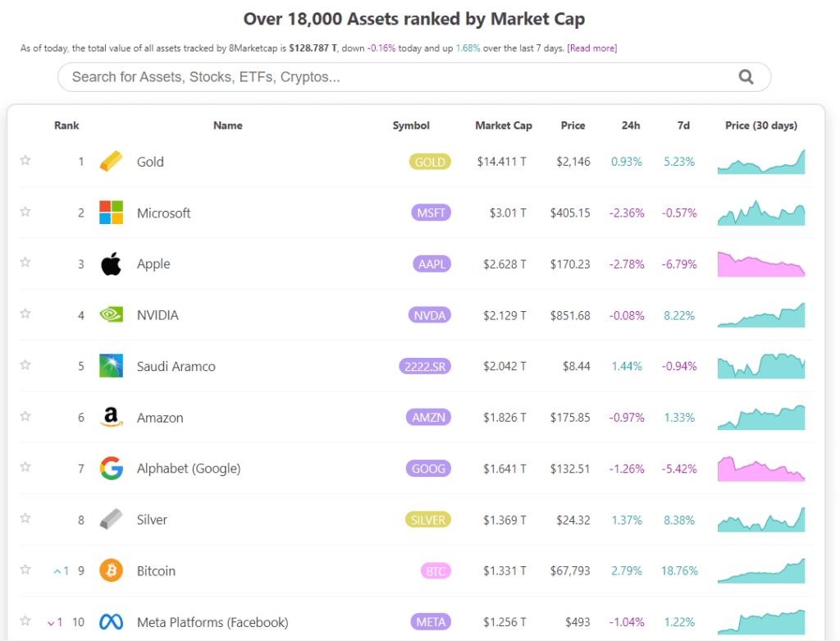The width and height of the screenshot is (840, 641).
Task: Click the Microsoft logo icon
Action: pyautogui.click(x=111, y=213)
